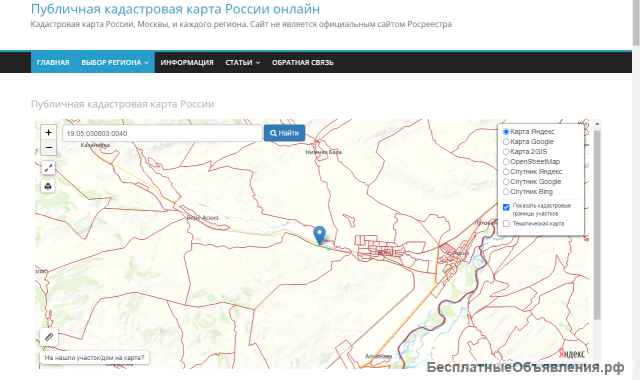
Task: Uncheck the cadastral boundaries checkbox
Action: point(507,207)
